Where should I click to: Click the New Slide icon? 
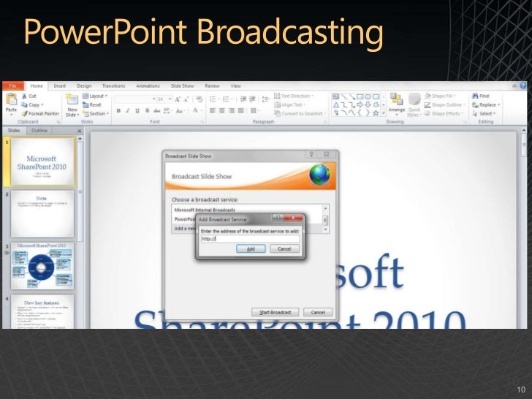click(72, 99)
